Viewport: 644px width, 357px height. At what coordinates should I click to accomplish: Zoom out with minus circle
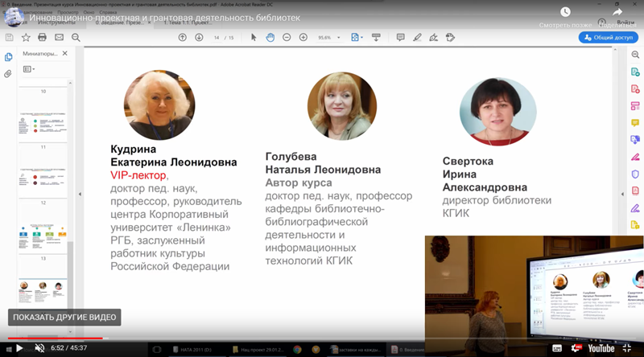tap(287, 37)
